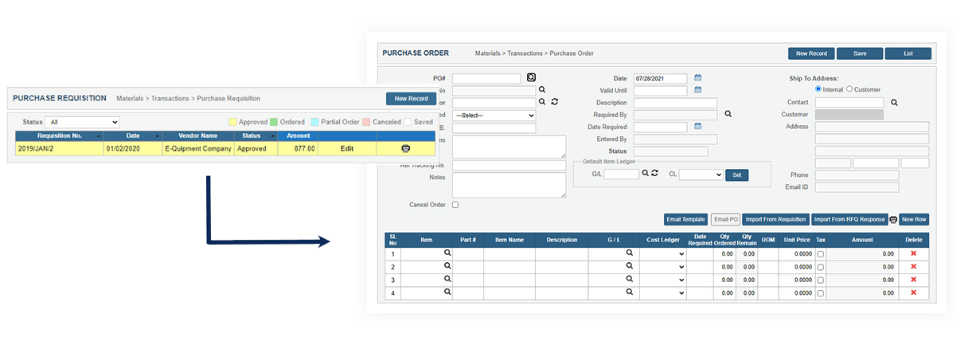980x353 pixels.
Task: Sort requisitions by the Requisition No. column arrow
Action: 98,136
